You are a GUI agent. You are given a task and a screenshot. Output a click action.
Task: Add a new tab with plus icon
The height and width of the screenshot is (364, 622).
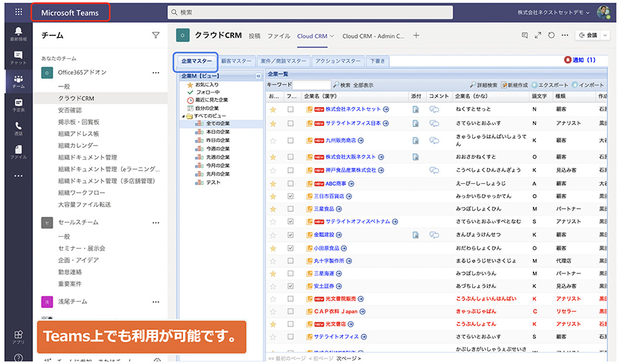(x=416, y=36)
